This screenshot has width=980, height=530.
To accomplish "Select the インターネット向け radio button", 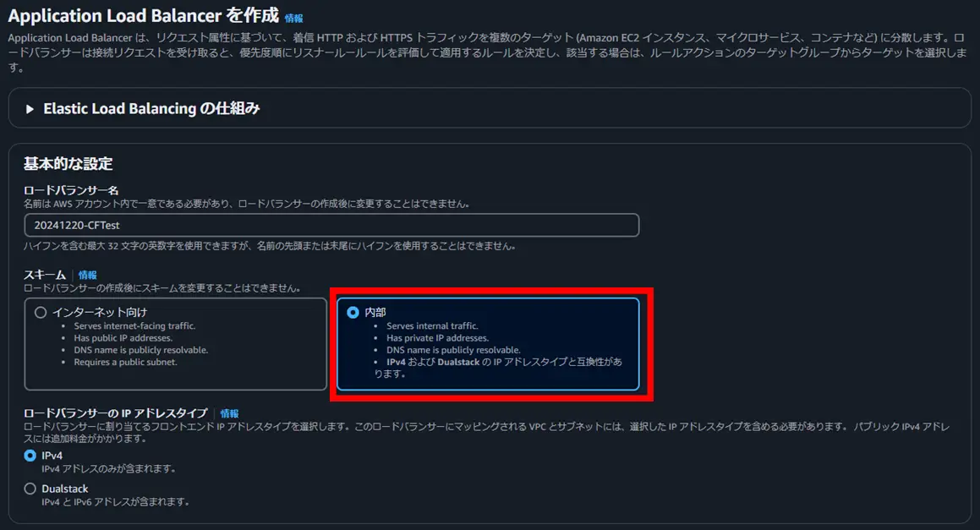I will 41,312.
